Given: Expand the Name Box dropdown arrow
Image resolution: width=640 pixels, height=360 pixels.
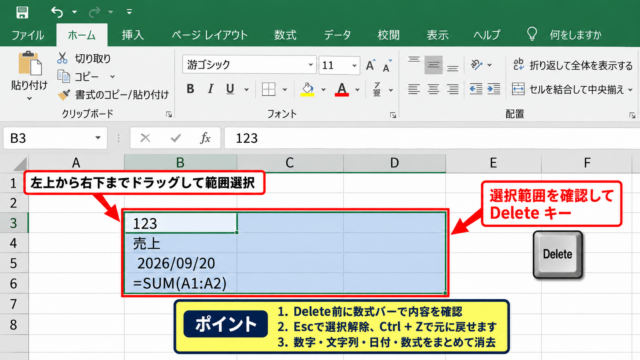Looking at the screenshot, I should coord(98,138).
